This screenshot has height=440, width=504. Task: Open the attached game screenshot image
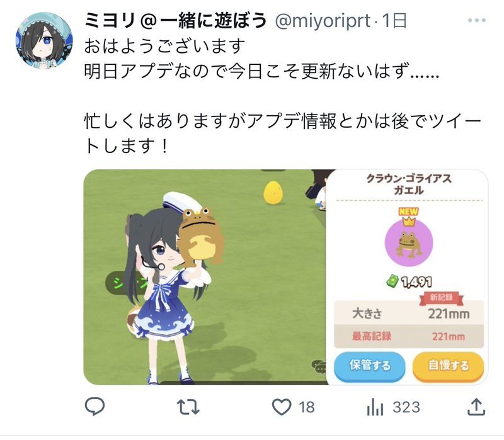coord(285,277)
